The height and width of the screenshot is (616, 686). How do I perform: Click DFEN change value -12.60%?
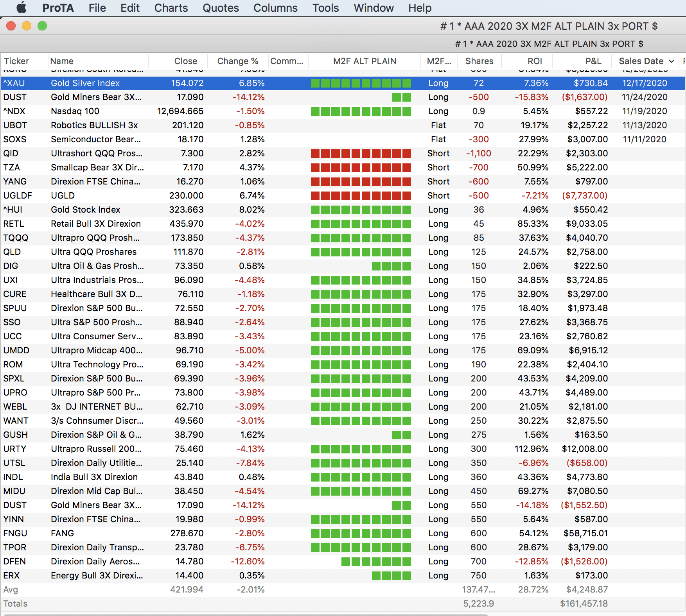[x=248, y=561]
